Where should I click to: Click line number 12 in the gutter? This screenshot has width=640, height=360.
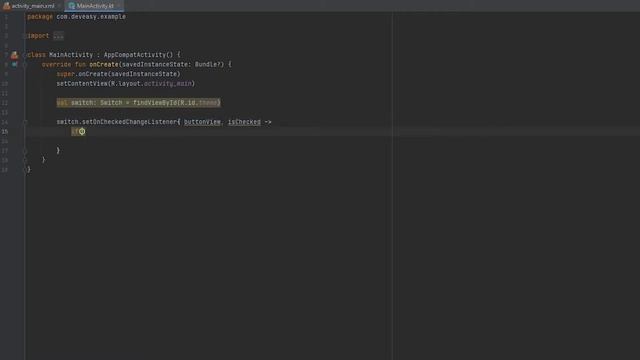click(x=4, y=103)
